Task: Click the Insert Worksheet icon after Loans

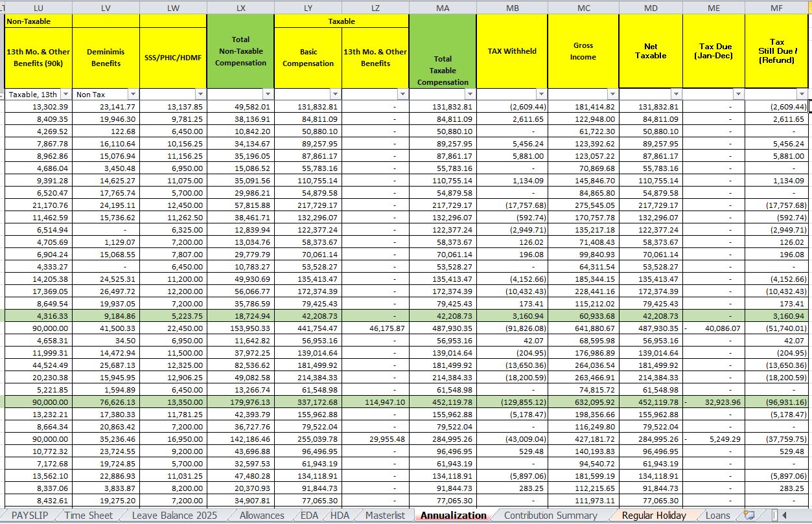Action: [x=749, y=516]
